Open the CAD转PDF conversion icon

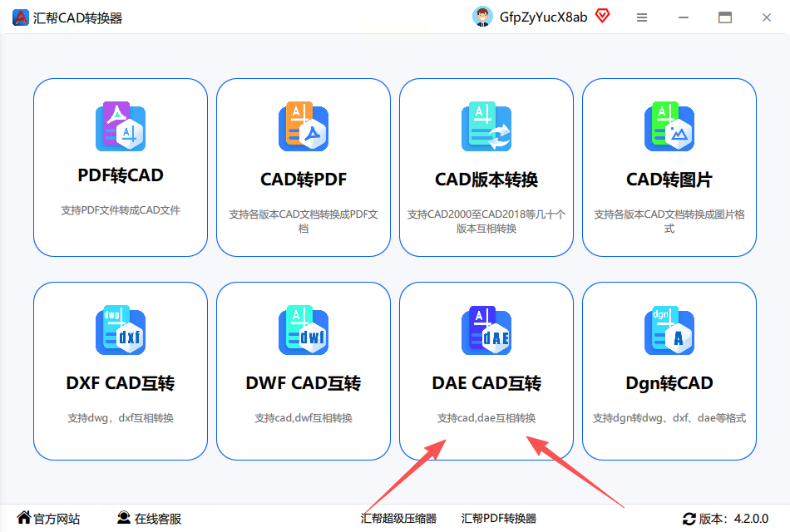[x=304, y=126]
